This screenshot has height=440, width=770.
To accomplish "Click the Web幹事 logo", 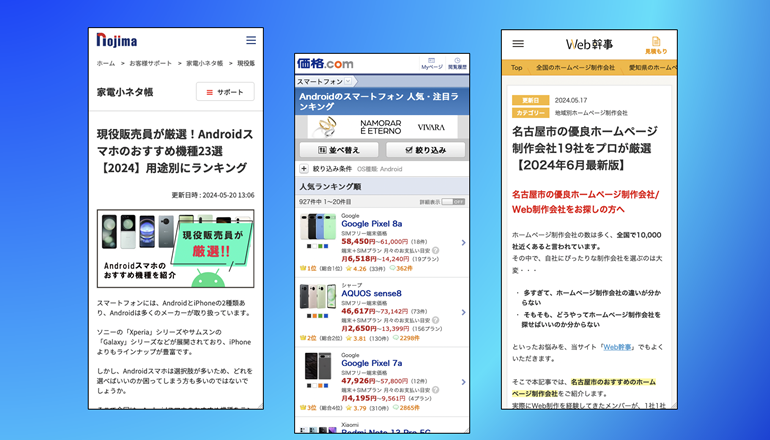I will coord(589,44).
